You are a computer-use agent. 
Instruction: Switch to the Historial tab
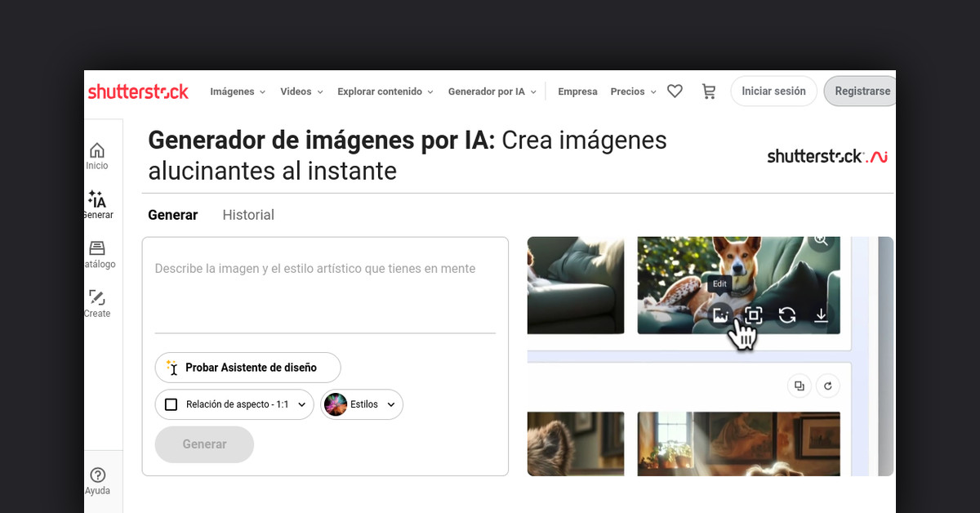tap(248, 215)
